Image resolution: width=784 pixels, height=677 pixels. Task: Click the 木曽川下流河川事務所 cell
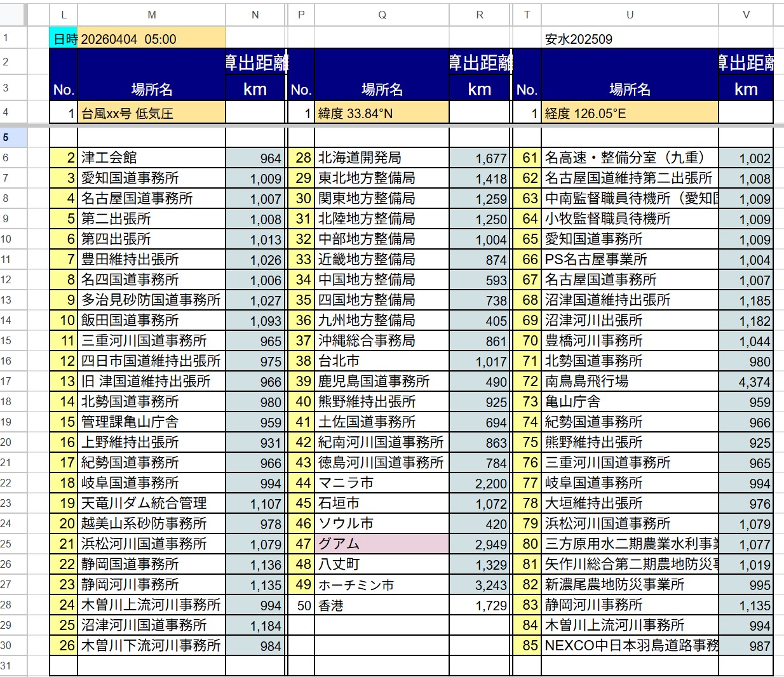click(151, 645)
